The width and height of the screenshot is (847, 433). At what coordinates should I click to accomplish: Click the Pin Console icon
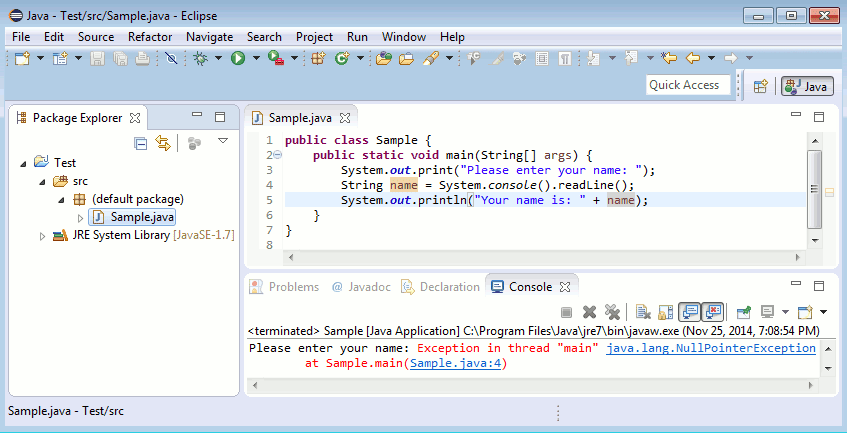[x=744, y=312]
